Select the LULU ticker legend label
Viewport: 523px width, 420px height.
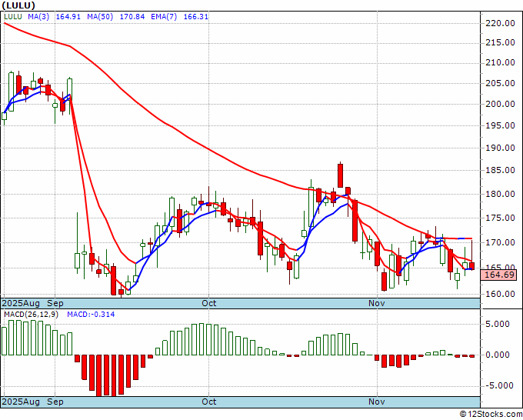[13, 16]
